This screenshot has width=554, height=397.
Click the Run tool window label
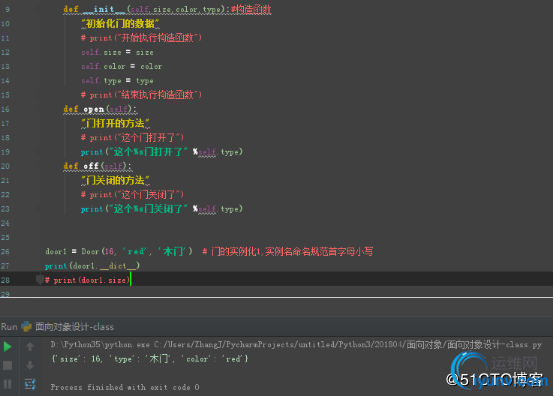pos(9,327)
